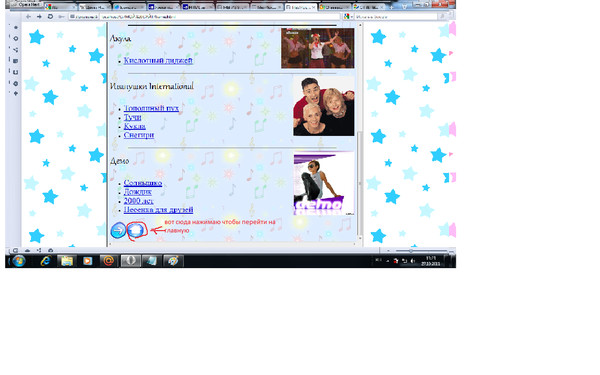Switch to the Opera taskbar button
The height and width of the screenshot is (375, 600).
130,261
